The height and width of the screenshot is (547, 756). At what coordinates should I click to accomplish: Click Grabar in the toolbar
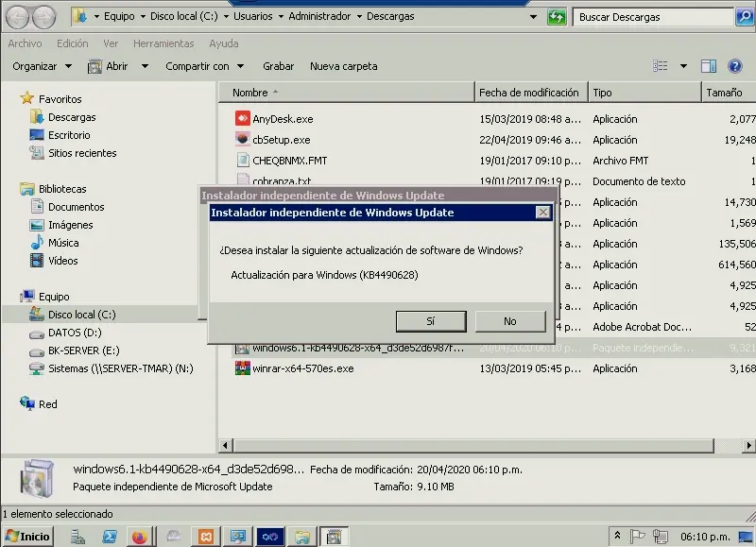tap(278, 66)
